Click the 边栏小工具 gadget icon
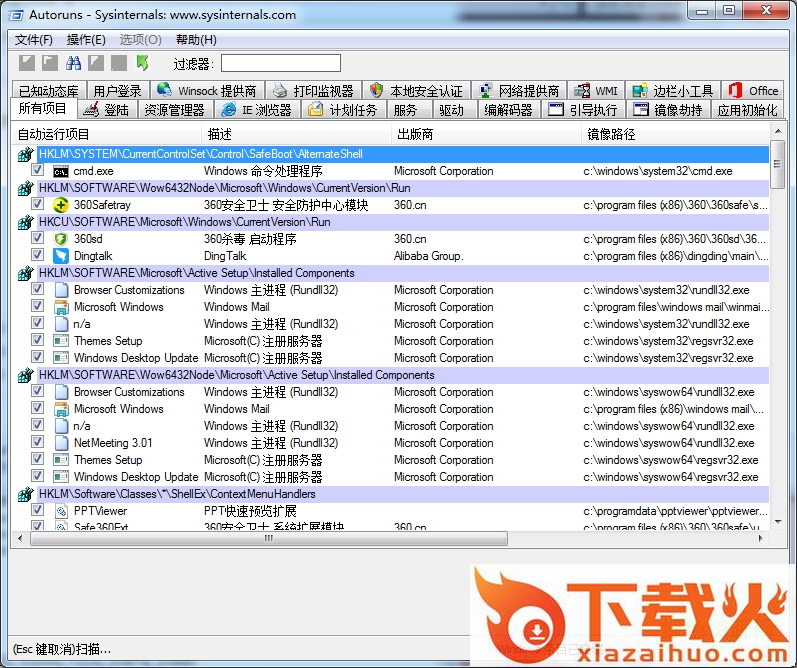The height and width of the screenshot is (668, 797). [639, 90]
